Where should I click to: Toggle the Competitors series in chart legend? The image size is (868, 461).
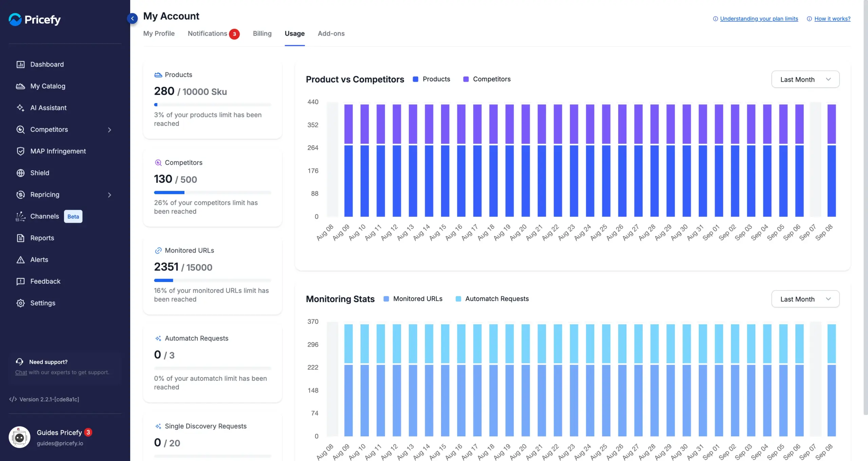[x=487, y=79]
